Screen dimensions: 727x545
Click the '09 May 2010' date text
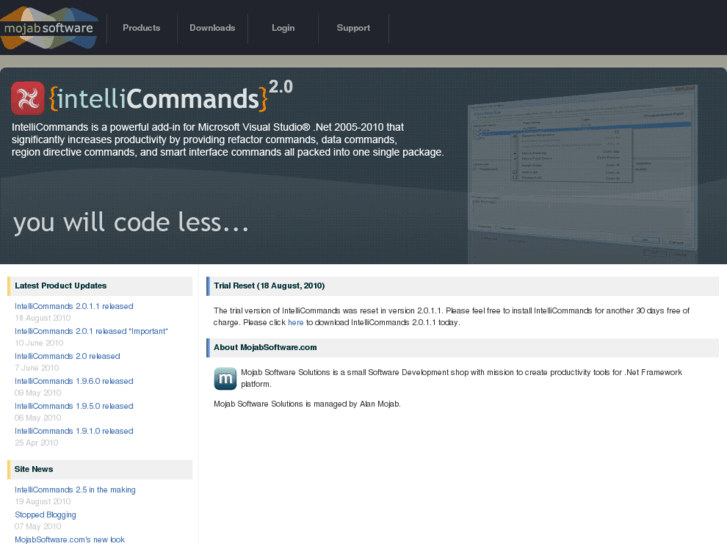[x=38, y=393]
